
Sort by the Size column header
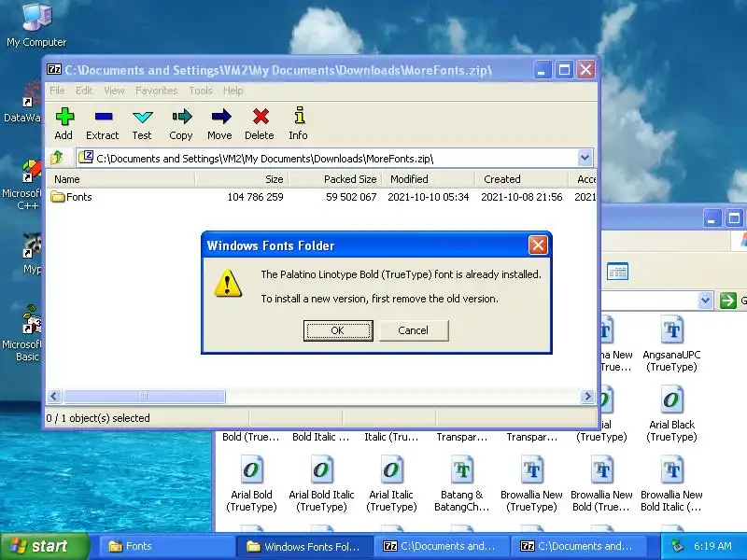click(242, 179)
